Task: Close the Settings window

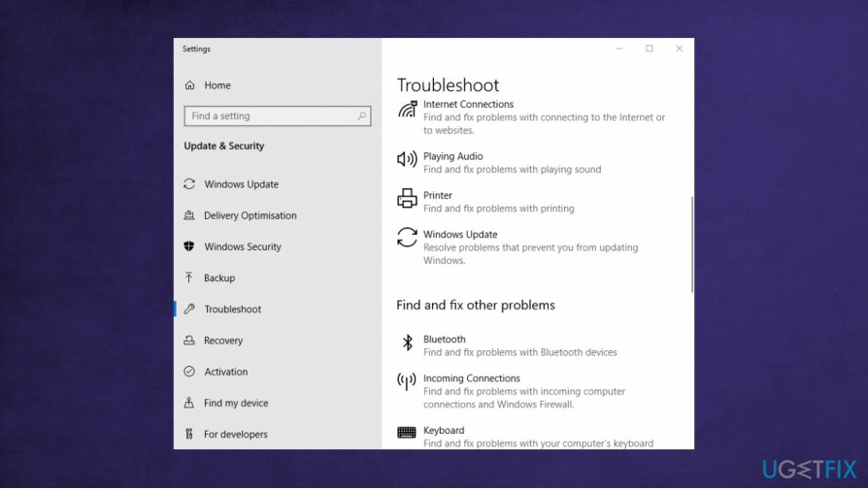Action: [680, 49]
